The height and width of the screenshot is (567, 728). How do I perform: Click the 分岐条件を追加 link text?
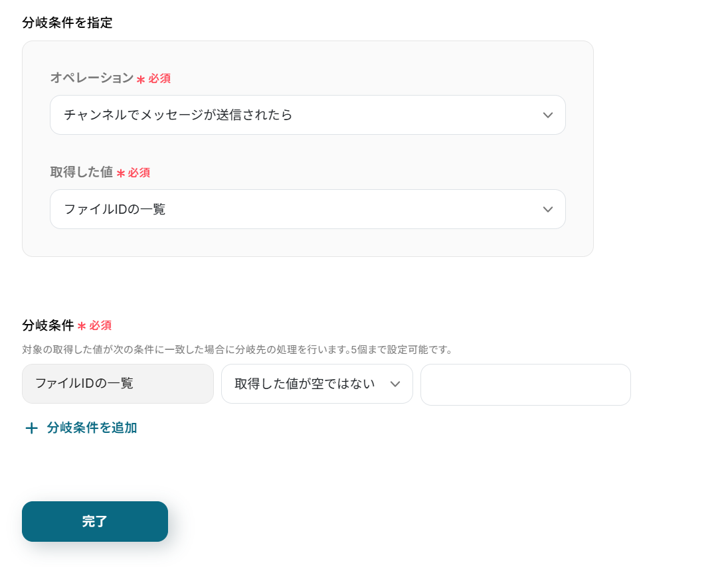point(92,428)
